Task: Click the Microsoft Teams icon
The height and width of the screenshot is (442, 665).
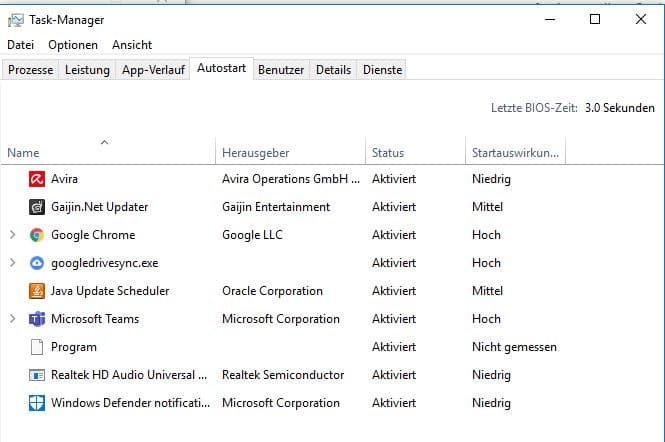Action: [x=37, y=319]
